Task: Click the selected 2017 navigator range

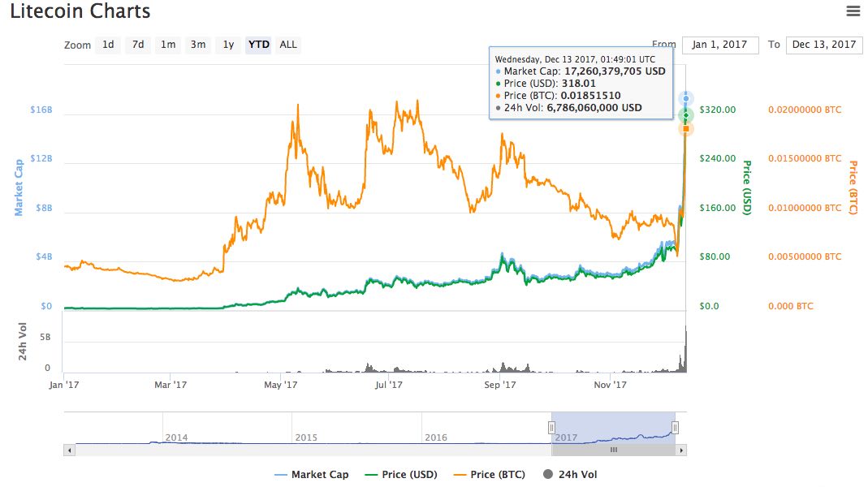Action: click(x=613, y=428)
